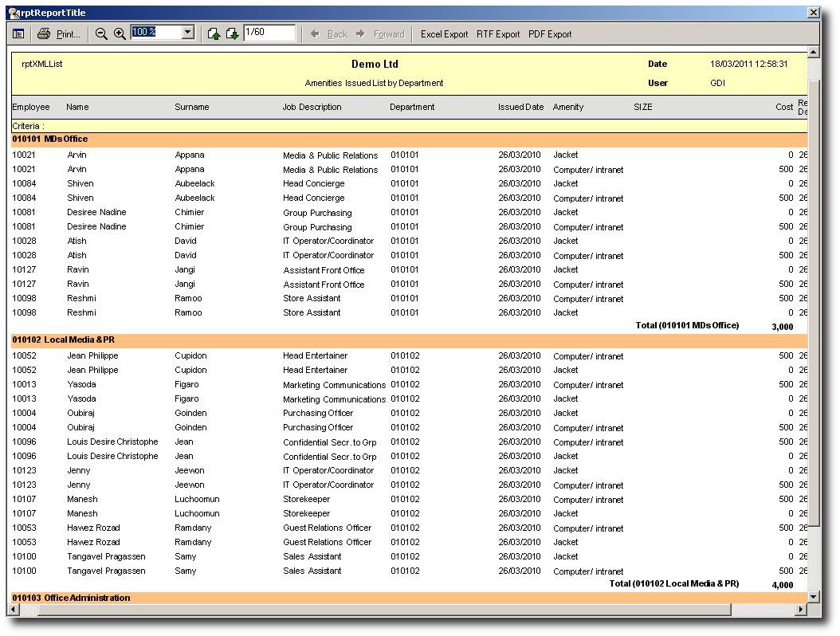This screenshot has height=636, width=840.
Task: Close the rptReportTitle window
Action: (x=813, y=13)
